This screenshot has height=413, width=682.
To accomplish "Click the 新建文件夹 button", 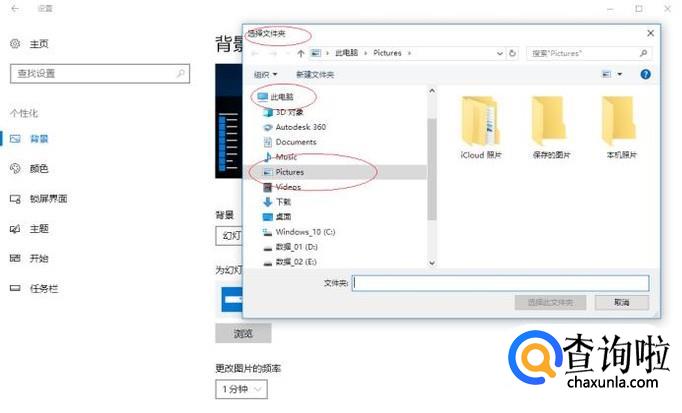I will tap(314, 74).
